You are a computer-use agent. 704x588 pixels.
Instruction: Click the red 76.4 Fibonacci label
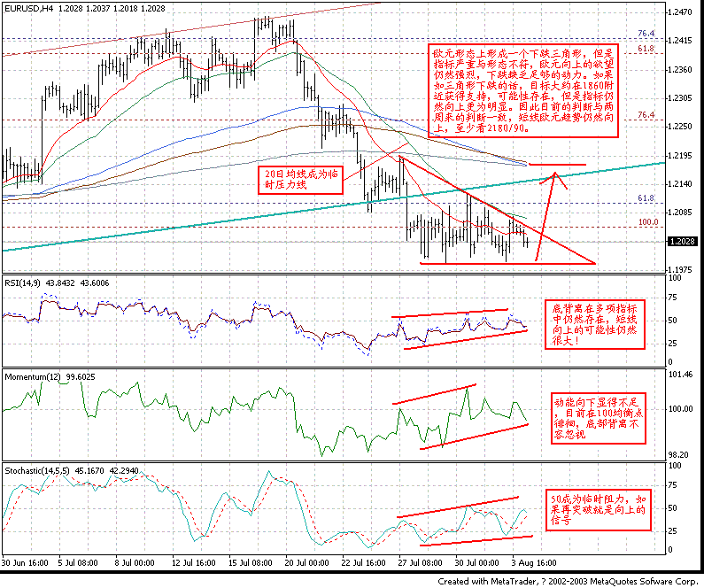(646, 115)
